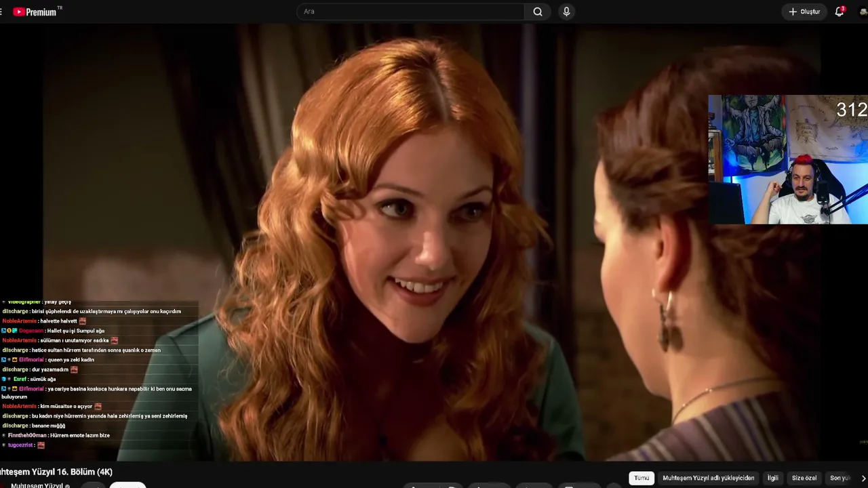The width and height of the screenshot is (868, 488).
Task: Click chat message 'banane mığğğ'
Action: (x=48, y=426)
